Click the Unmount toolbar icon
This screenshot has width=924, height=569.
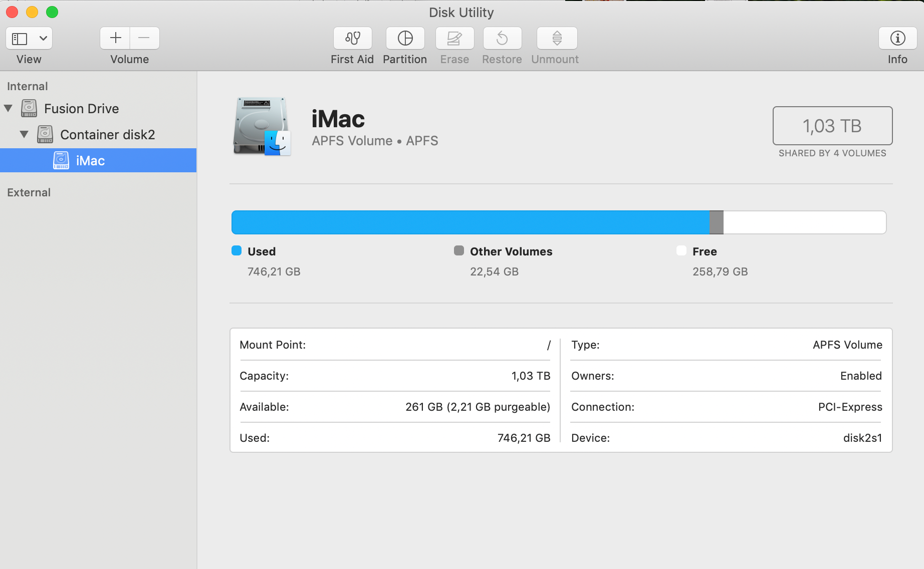click(557, 38)
